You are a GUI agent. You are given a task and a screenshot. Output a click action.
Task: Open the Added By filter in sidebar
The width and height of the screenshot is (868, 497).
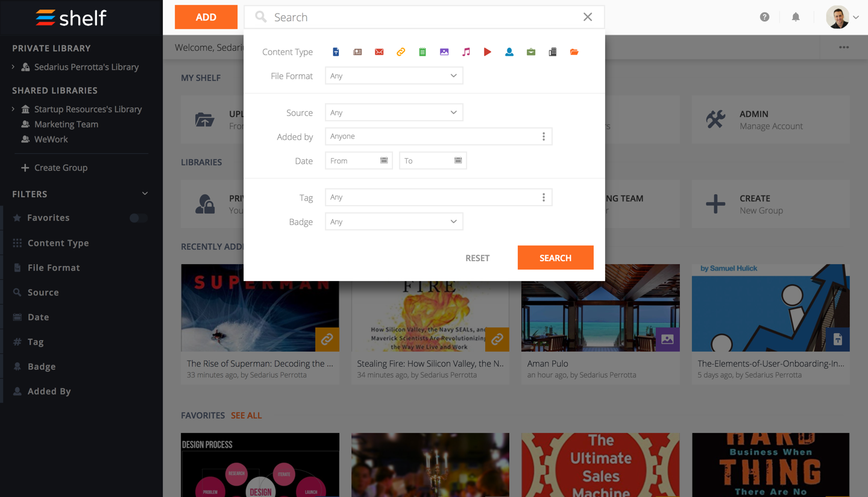[49, 391]
